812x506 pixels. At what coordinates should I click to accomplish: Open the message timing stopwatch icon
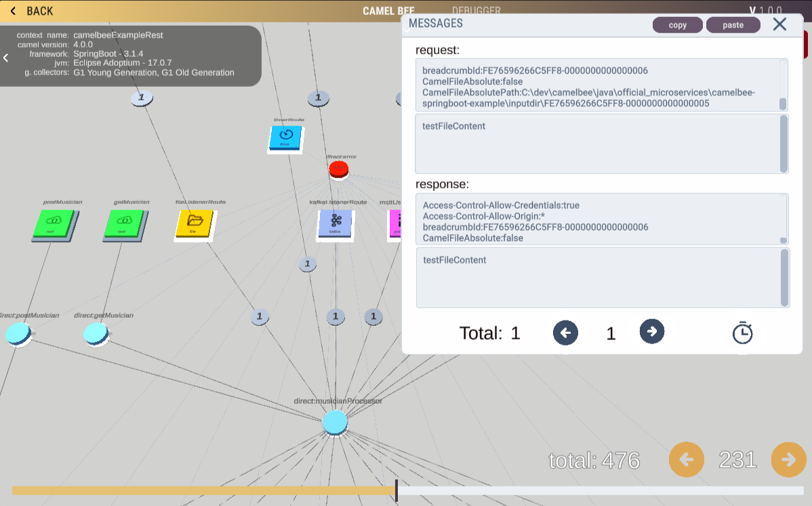click(x=743, y=333)
